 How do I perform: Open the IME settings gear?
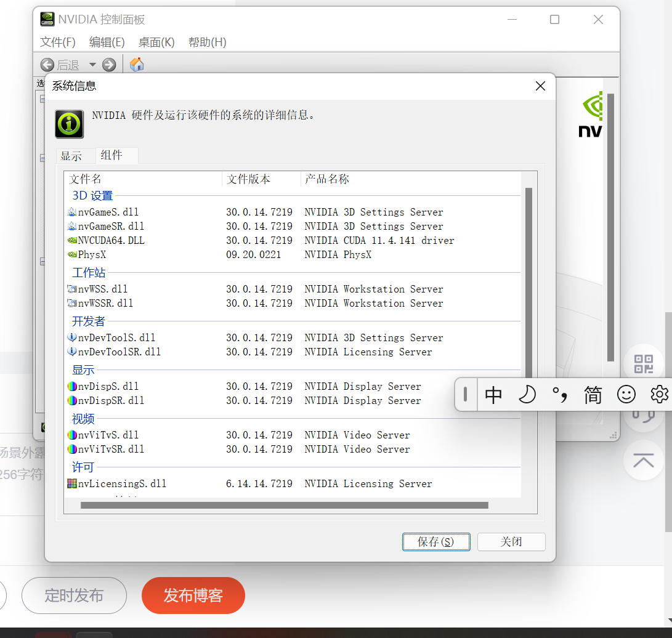pos(659,394)
